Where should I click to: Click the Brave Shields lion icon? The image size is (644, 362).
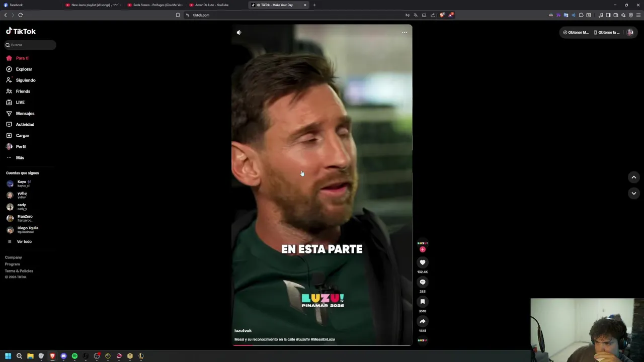click(x=442, y=15)
